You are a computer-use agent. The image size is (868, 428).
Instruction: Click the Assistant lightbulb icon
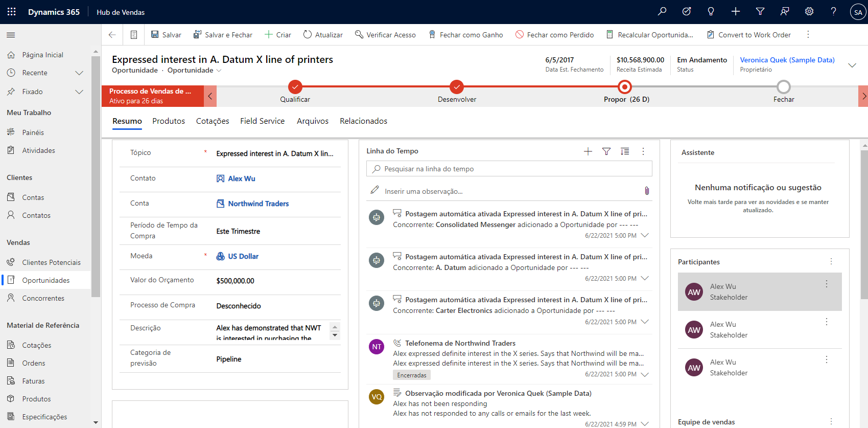pyautogui.click(x=711, y=11)
